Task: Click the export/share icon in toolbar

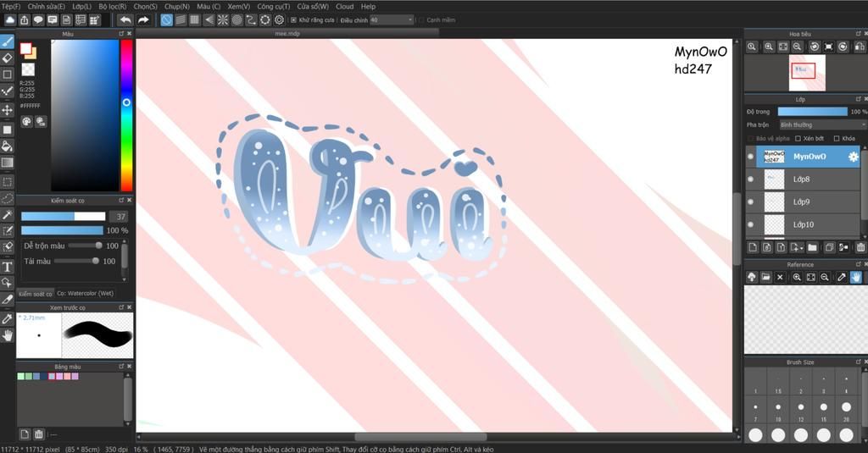Action: coord(25,20)
